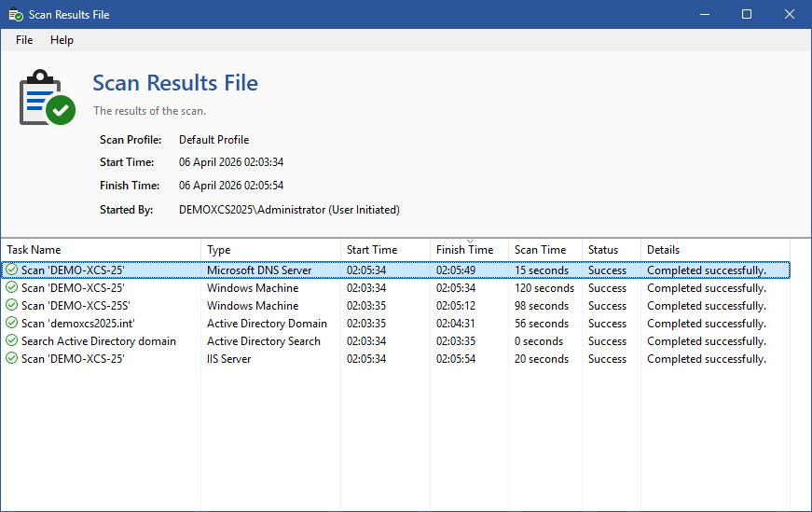This screenshot has width=812, height=512.
Task: Click success icon on the 120 seconds scan row
Action: [x=11, y=288]
